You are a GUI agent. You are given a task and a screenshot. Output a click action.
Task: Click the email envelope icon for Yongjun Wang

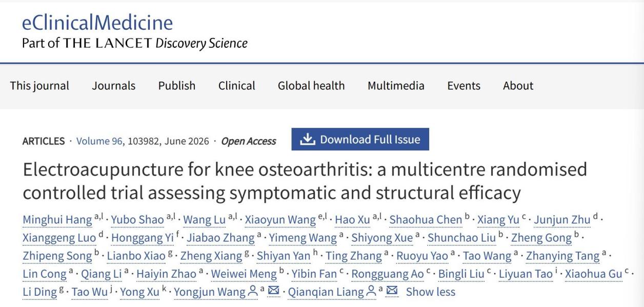tap(273, 292)
